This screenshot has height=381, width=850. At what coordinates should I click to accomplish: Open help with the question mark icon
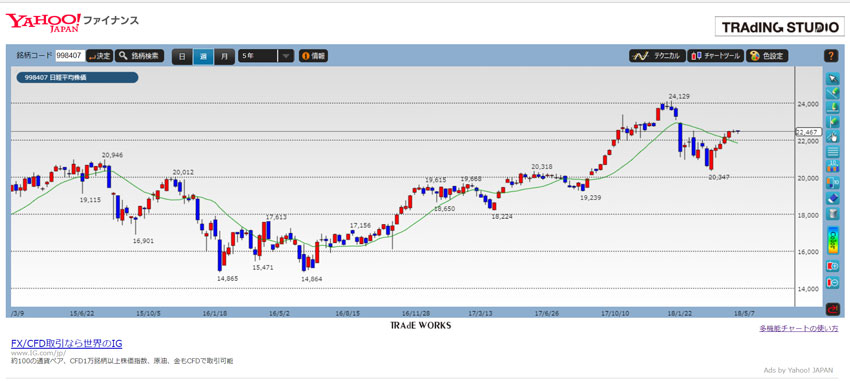831,55
